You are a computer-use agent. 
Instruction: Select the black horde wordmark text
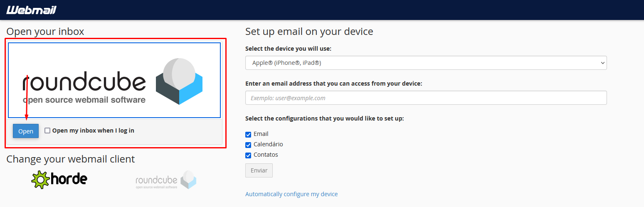tap(69, 179)
